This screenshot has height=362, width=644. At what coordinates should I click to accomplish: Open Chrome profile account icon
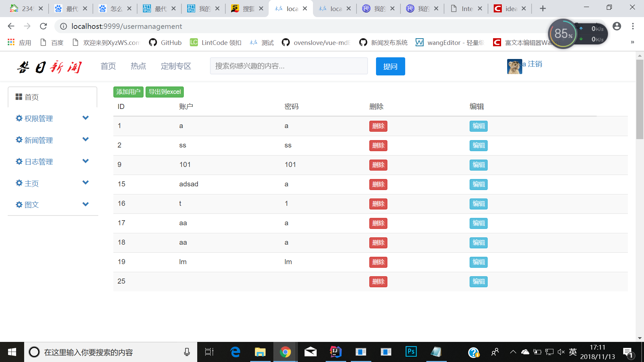click(616, 26)
